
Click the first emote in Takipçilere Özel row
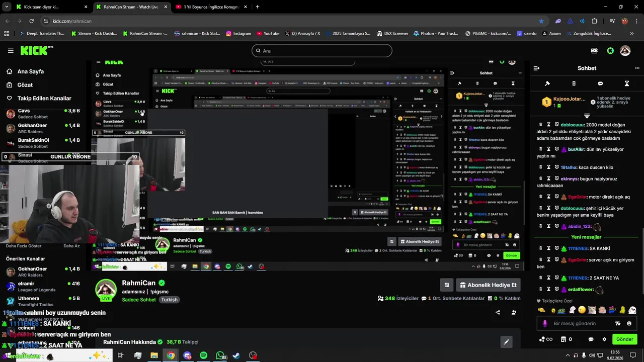pos(541,310)
